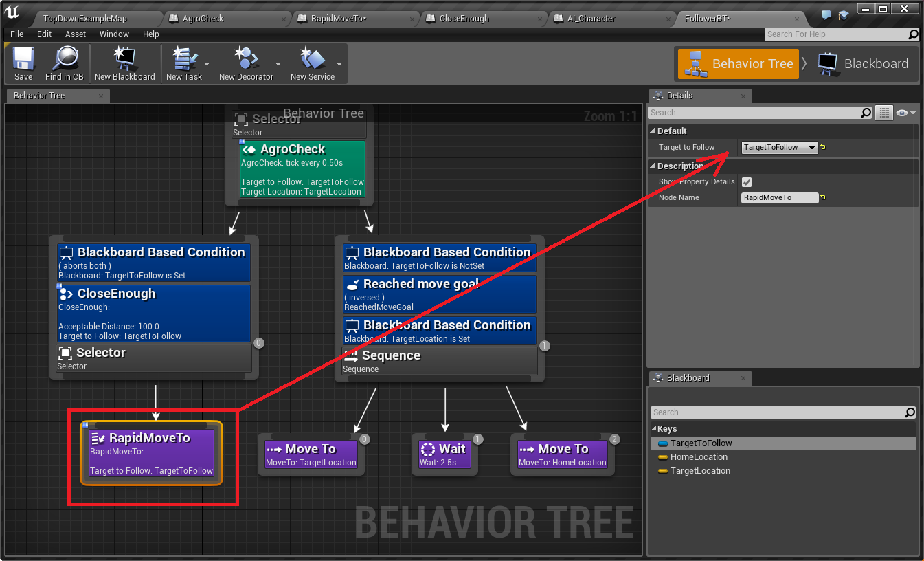Select the CloseEnough decorator node
This screenshot has width=924, height=561.
(154, 313)
